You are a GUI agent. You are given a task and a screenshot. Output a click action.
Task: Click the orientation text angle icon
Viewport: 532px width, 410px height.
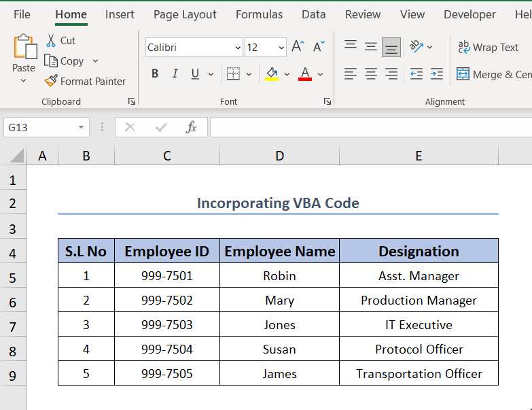[x=416, y=46]
